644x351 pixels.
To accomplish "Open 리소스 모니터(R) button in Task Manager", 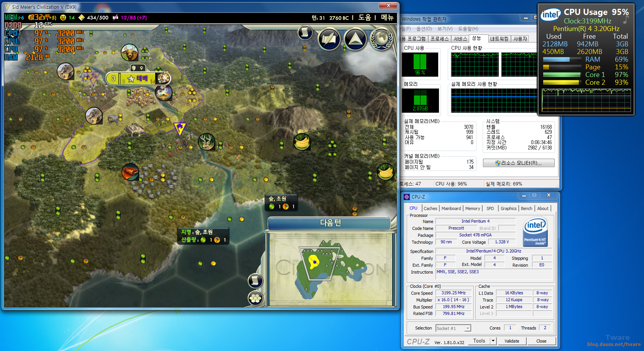I will tap(519, 163).
